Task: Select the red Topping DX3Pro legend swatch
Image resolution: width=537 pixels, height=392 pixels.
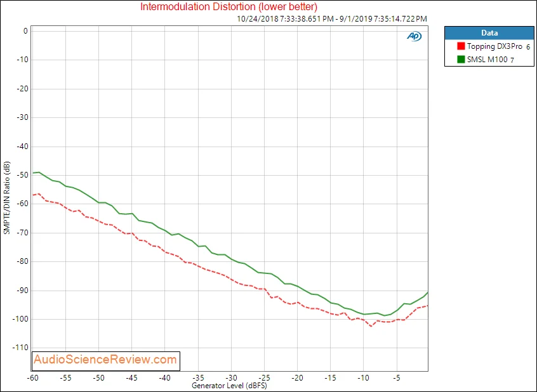Action: click(461, 46)
